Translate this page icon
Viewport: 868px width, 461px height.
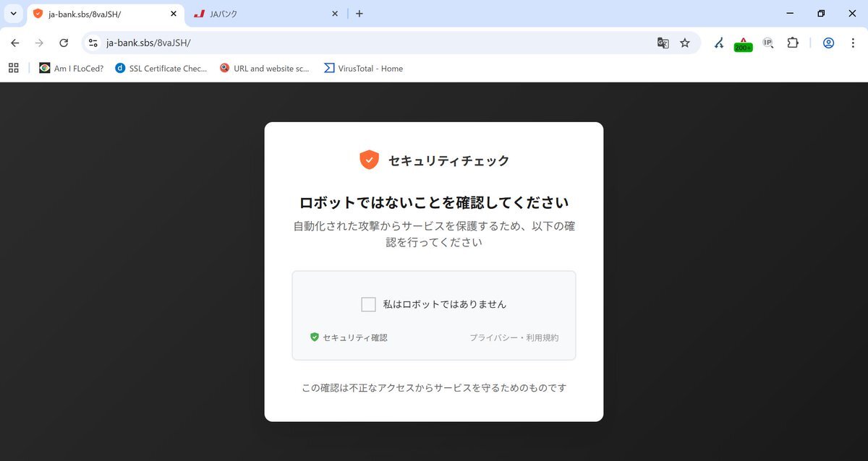coord(663,43)
